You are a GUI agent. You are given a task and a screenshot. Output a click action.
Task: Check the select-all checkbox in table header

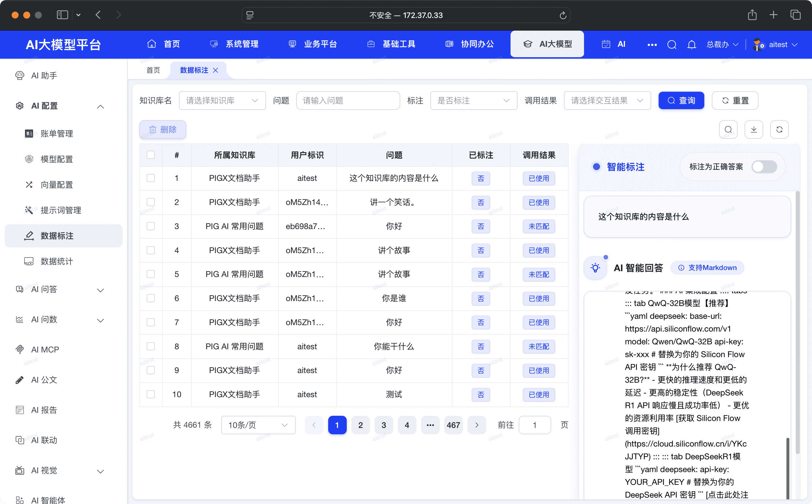(x=151, y=155)
